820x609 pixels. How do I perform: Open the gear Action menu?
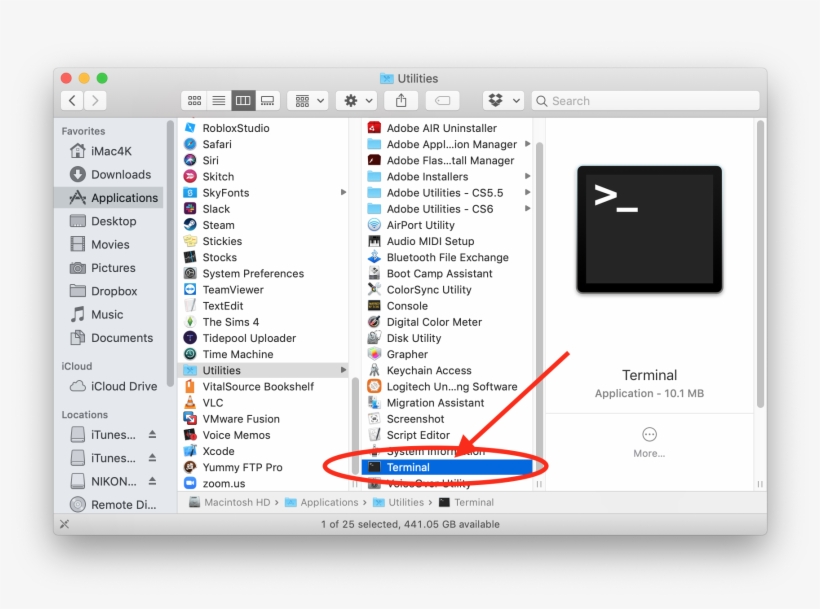pos(357,100)
